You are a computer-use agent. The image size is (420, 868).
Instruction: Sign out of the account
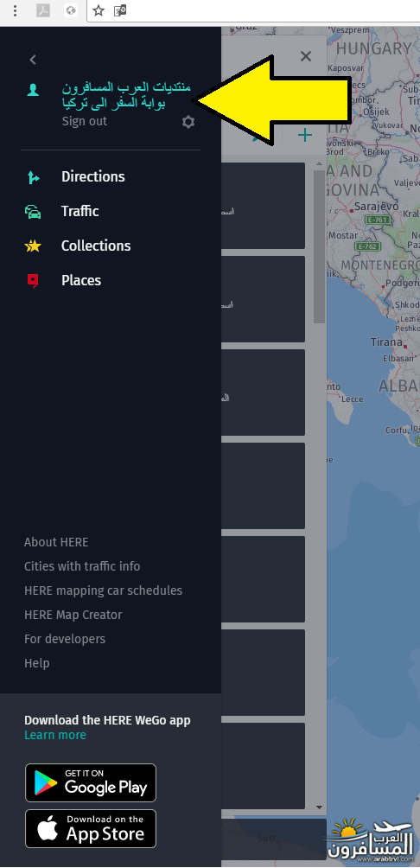(84, 121)
